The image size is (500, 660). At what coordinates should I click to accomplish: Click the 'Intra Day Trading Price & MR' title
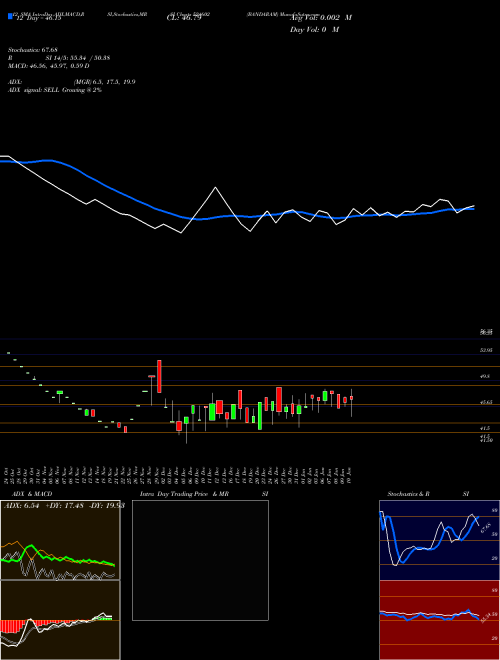[x=184, y=494]
